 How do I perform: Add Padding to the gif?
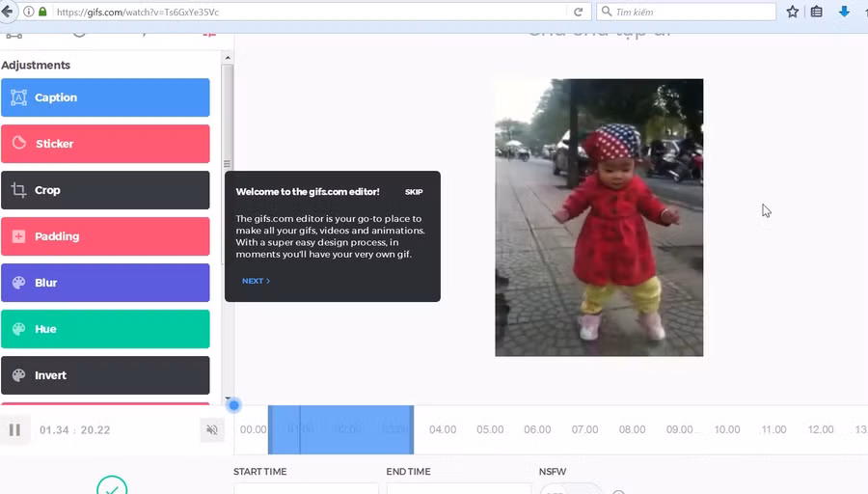(x=105, y=236)
